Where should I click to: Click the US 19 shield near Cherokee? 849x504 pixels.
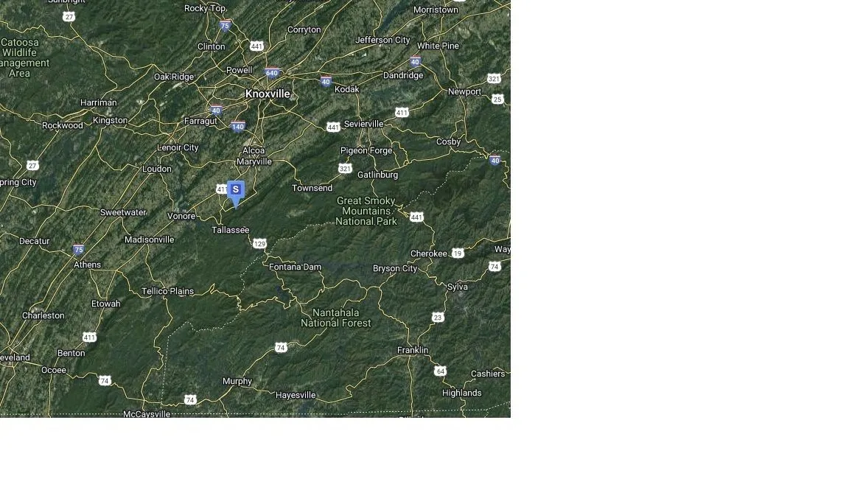click(458, 253)
